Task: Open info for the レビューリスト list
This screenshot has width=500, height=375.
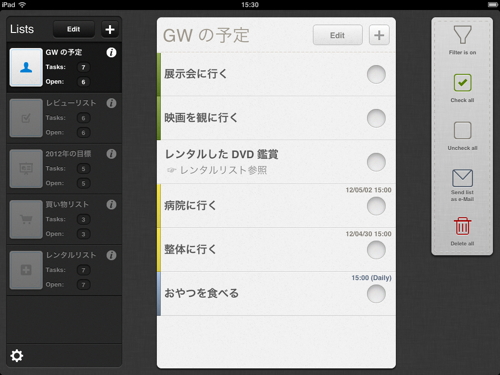Action: pos(111,103)
